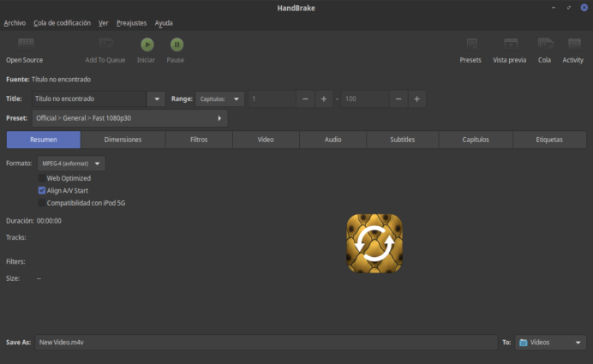
Task: Decrease the end chapter value 100
Action: pyautogui.click(x=398, y=99)
